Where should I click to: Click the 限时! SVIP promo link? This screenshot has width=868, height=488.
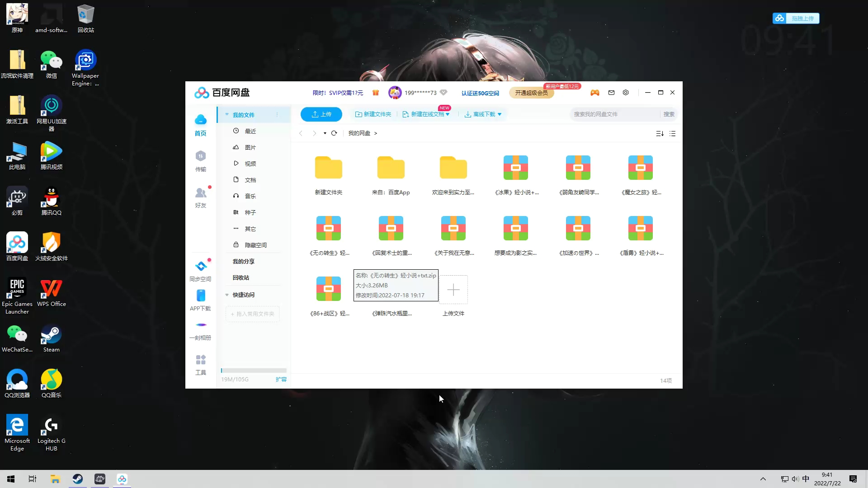coord(338,93)
